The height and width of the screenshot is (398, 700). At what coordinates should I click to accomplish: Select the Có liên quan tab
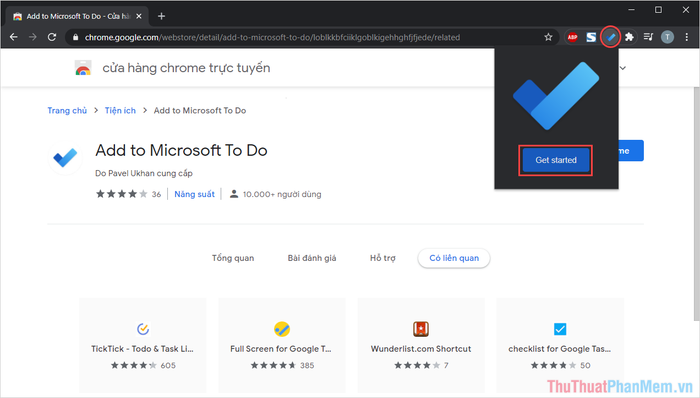point(454,258)
